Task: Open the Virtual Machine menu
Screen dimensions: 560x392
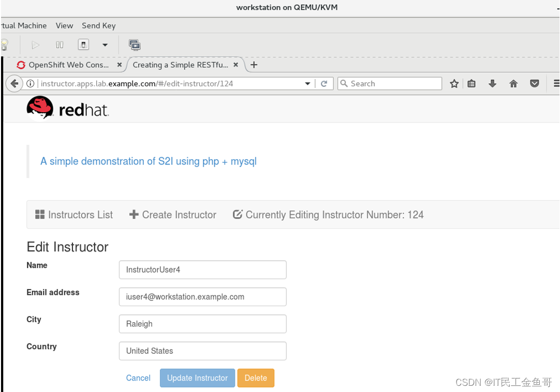Action: (24, 26)
